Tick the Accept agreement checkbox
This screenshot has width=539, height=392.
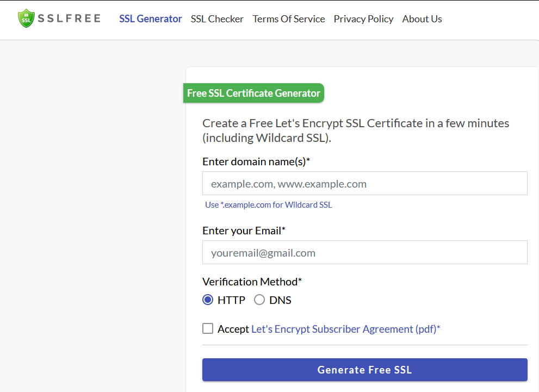click(x=208, y=328)
